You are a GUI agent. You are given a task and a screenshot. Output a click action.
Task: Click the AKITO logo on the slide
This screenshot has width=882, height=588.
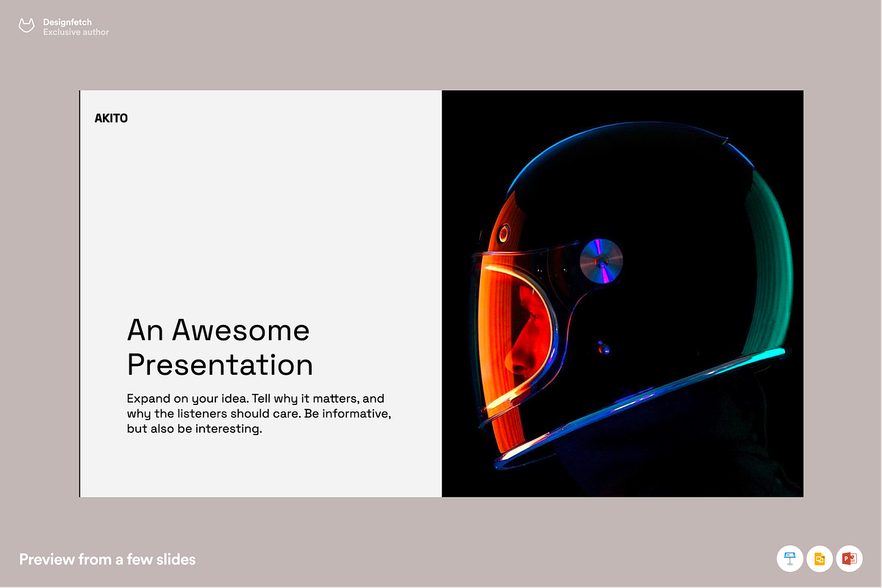(x=111, y=118)
